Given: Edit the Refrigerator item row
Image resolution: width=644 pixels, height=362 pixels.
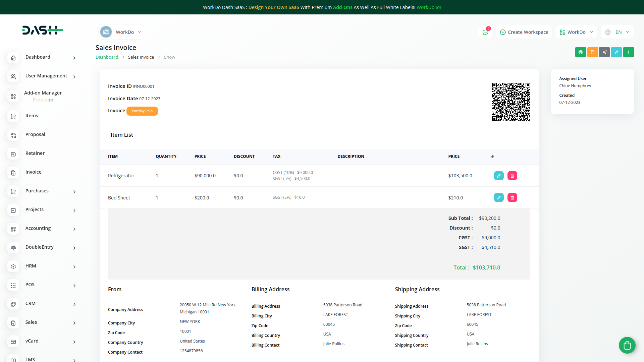Looking at the screenshot, I should point(499,176).
